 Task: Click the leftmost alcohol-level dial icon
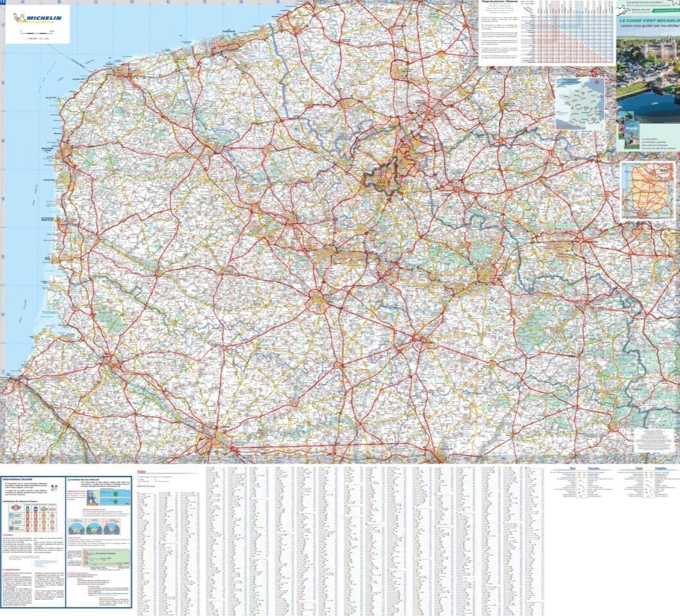pos(76,527)
